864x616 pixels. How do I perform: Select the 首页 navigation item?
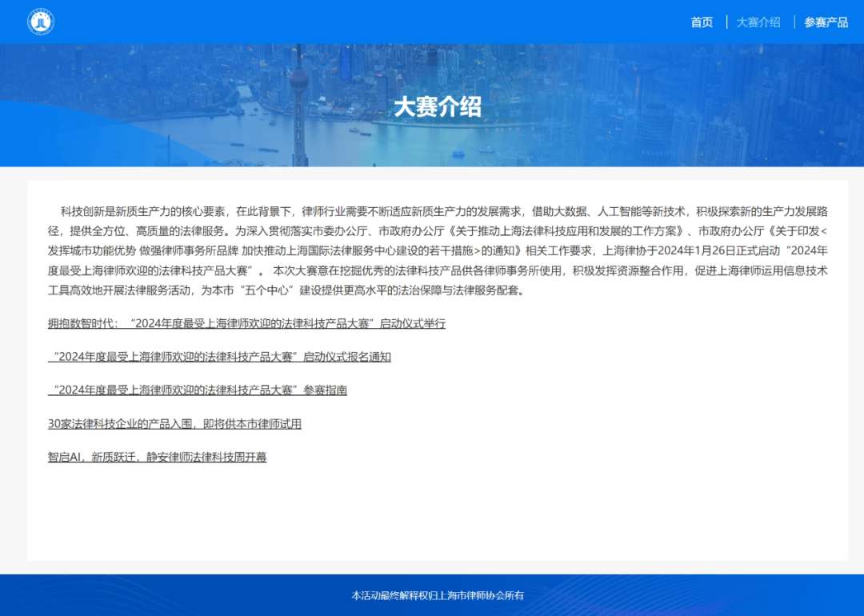(702, 22)
